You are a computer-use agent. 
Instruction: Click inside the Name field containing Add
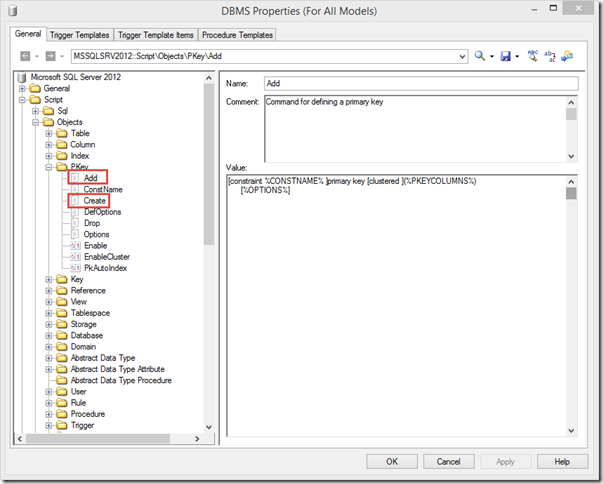(421, 83)
